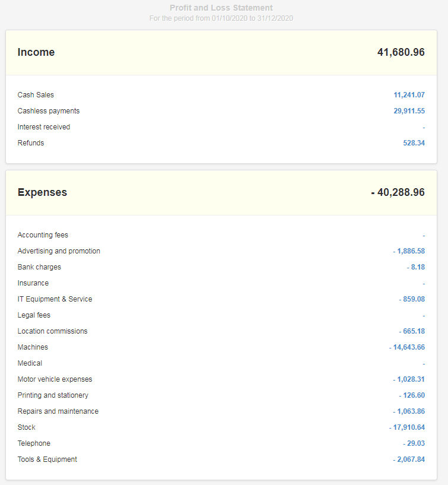
Task: Click the Stock expense amount 17,910.64
Action: (x=407, y=427)
